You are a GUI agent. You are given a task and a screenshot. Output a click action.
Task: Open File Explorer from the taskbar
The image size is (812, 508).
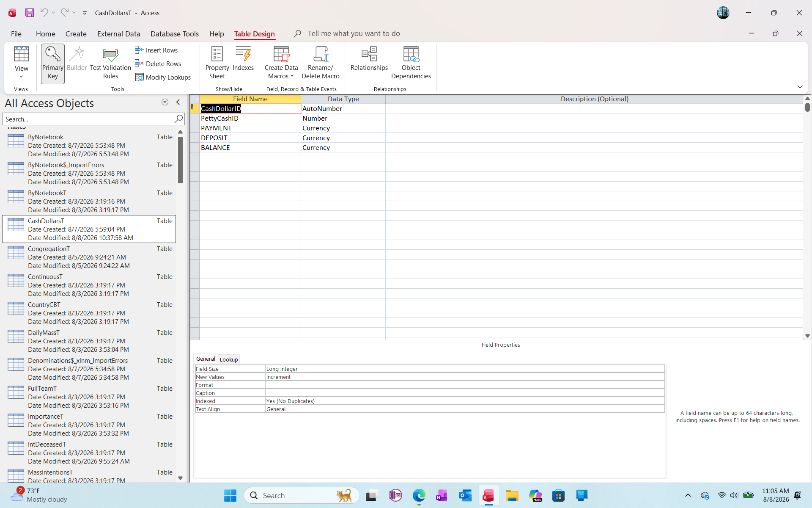tap(512, 495)
